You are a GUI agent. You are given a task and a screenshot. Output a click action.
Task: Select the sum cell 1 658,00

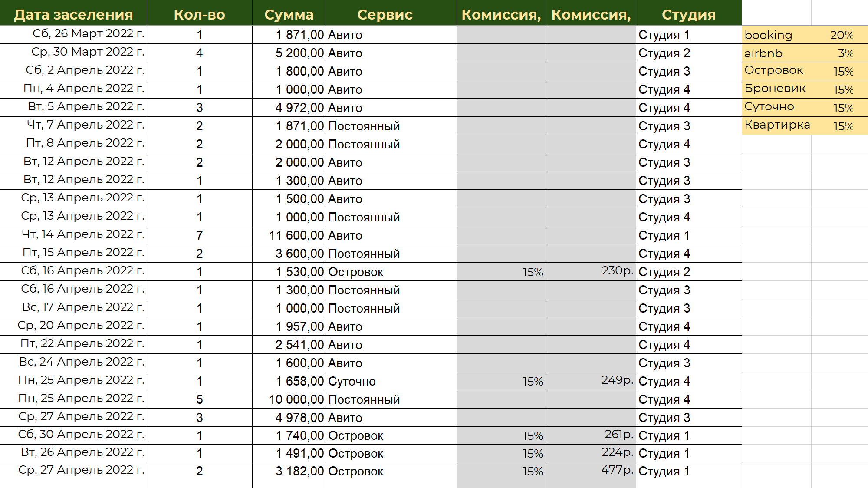click(x=289, y=381)
